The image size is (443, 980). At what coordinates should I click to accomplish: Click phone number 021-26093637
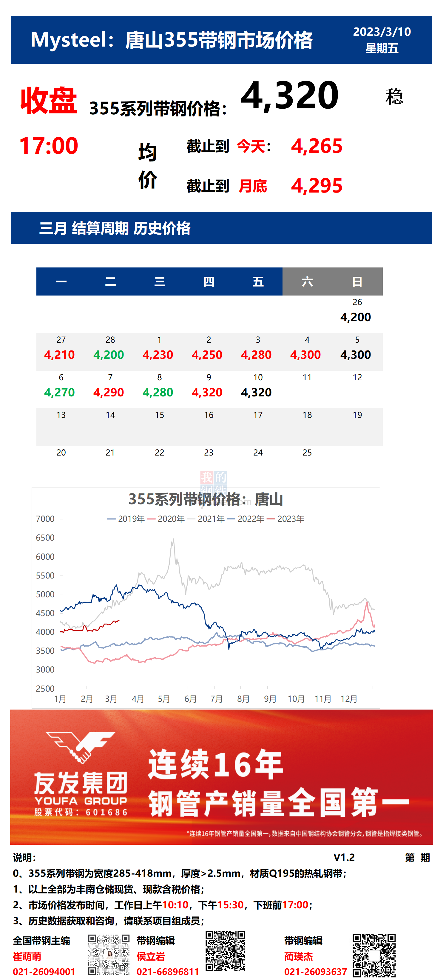[316, 972]
